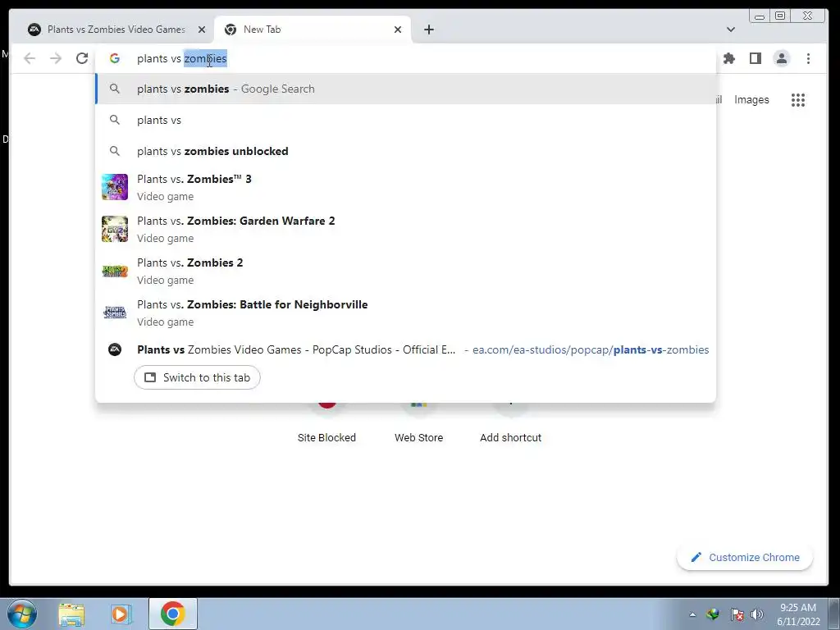Click the Google icon in address bar

point(115,58)
